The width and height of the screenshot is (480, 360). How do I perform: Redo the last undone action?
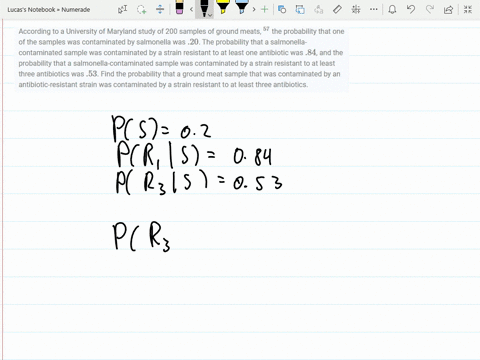pyautogui.click(x=430, y=9)
